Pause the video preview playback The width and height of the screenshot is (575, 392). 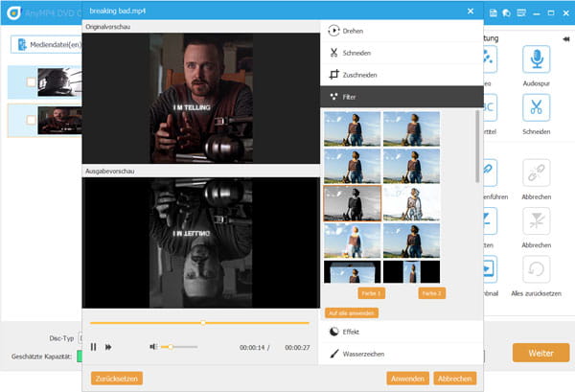[94, 347]
